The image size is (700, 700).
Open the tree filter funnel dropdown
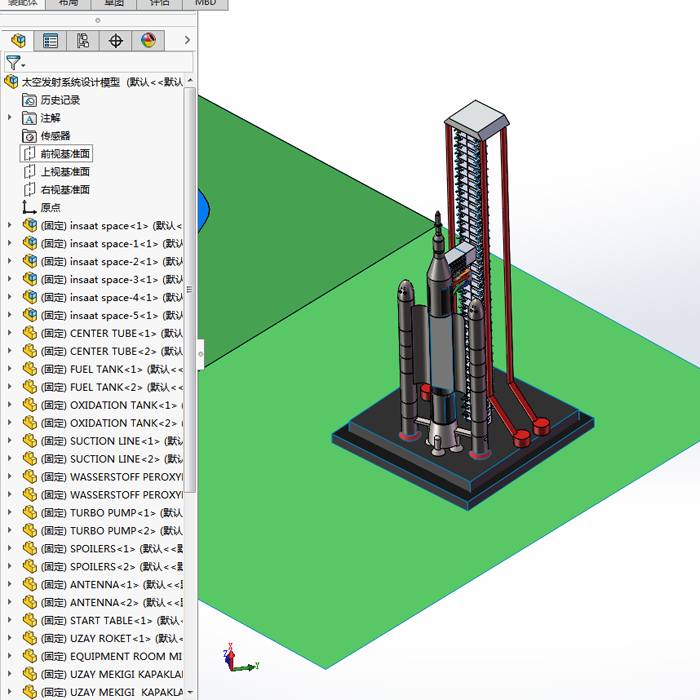pyautogui.click(x=15, y=62)
